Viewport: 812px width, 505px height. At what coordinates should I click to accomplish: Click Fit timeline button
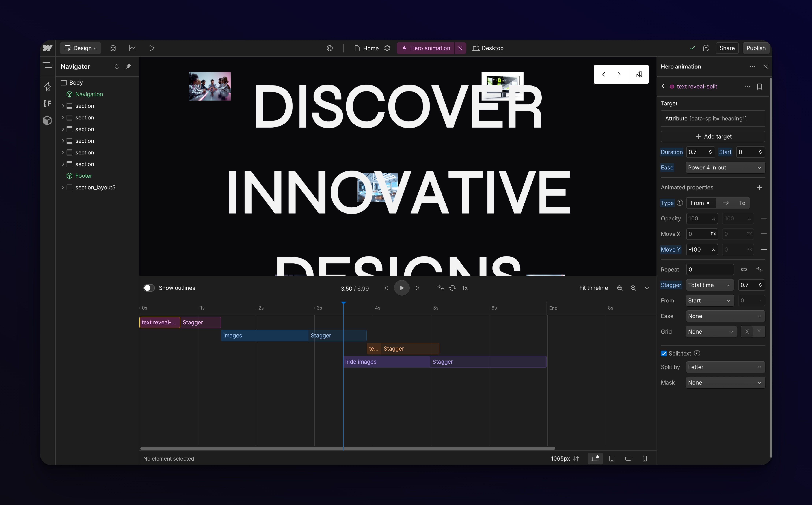(x=593, y=288)
